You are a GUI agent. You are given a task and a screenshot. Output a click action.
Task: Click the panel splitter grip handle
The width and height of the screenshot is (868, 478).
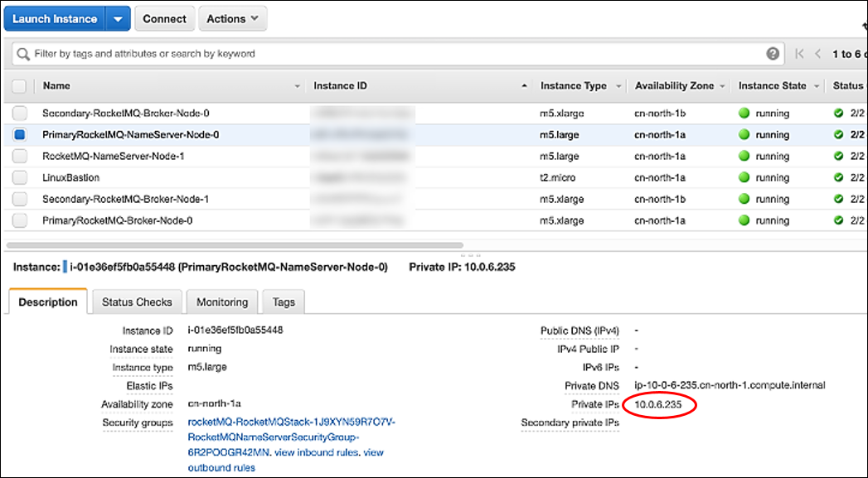click(471, 256)
